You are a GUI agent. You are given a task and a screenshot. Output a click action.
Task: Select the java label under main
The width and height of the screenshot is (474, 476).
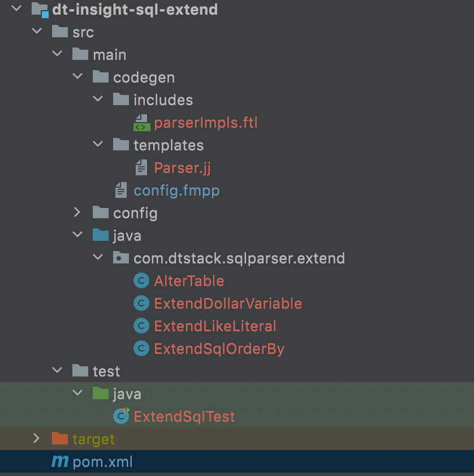127,236
